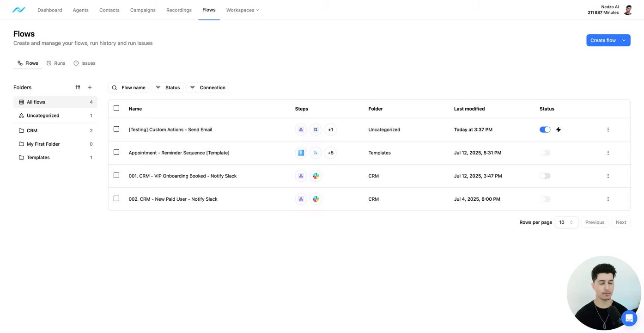
Task: Check the select-all flows checkbox
Action: 116,108
